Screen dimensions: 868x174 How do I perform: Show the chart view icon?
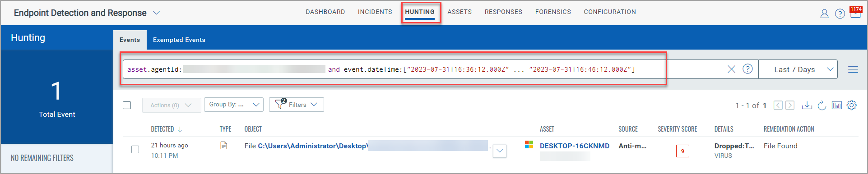837,105
